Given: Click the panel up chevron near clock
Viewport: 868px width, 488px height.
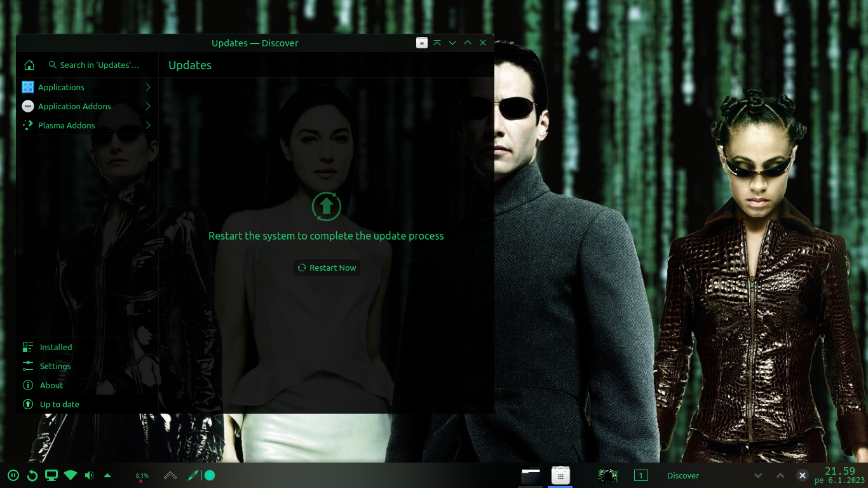Looking at the screenshot, I should coord(780,475).
